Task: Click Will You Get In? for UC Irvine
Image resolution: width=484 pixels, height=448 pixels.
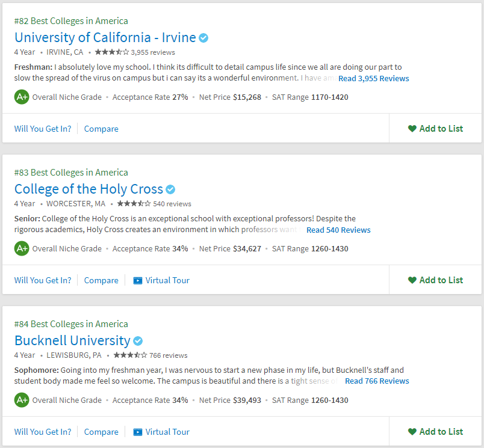Action: pos(43,129)
